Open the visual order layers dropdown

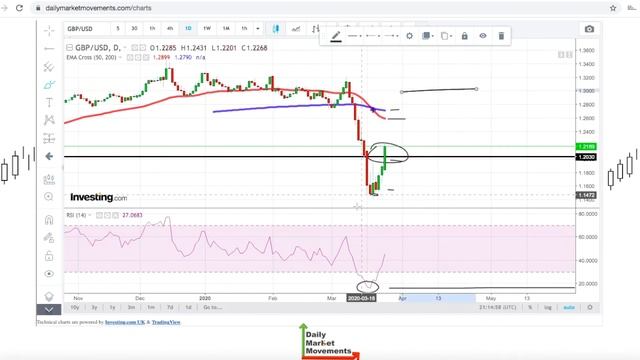click(x=427, y=36)
